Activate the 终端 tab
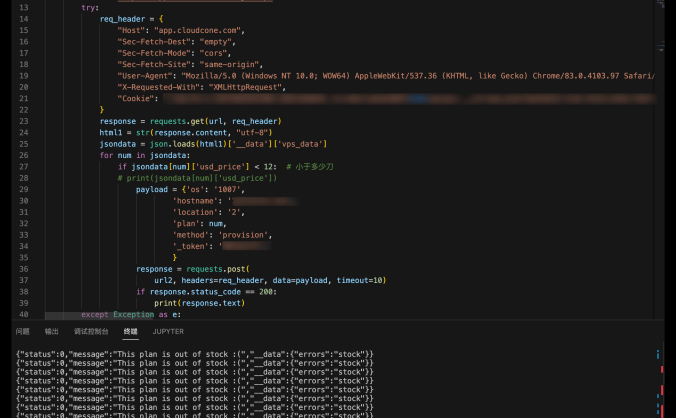Screen dimensions: 676x418 coord(130,331)
